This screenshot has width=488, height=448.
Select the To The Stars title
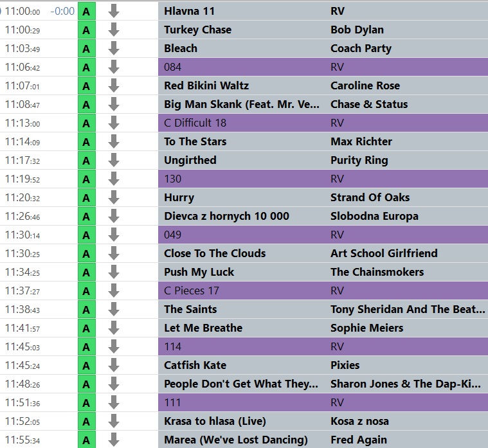coord(195,142)
